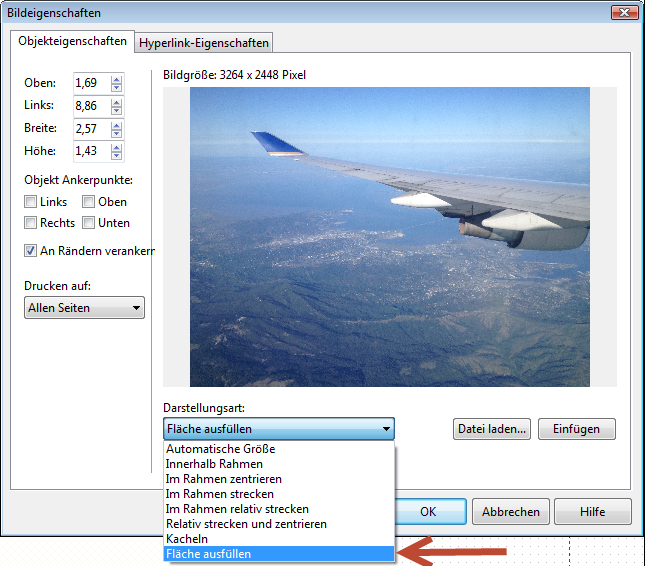The height and width of the screenshot is (566, 645).
Task: Increase the Oben value with up arrow
Action: point(117,78)
